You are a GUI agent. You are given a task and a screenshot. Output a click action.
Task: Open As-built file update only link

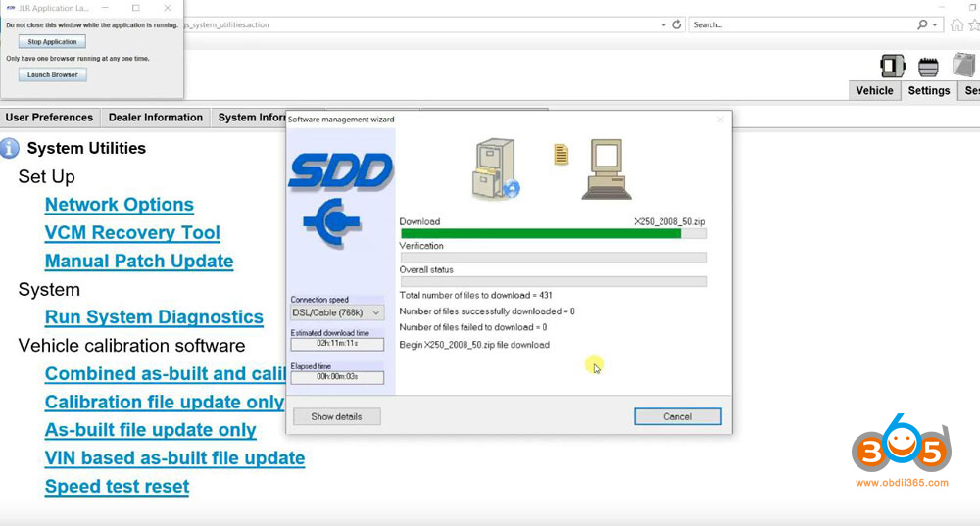151,430
